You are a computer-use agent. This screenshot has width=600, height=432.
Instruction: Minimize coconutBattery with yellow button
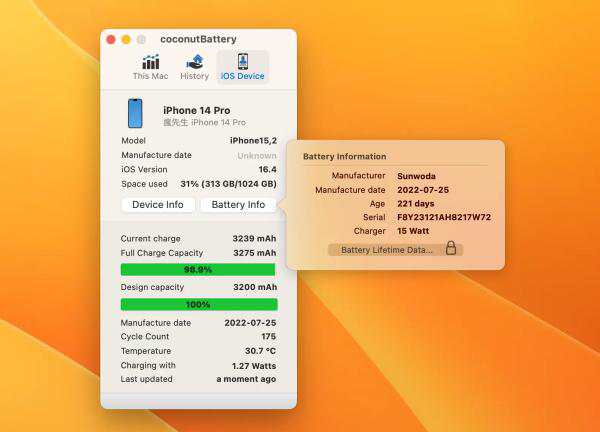click(x=126, y=39)
